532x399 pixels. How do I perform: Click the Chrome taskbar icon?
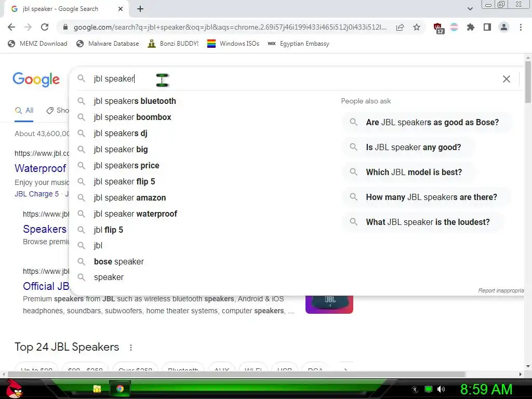coord(120,389)
